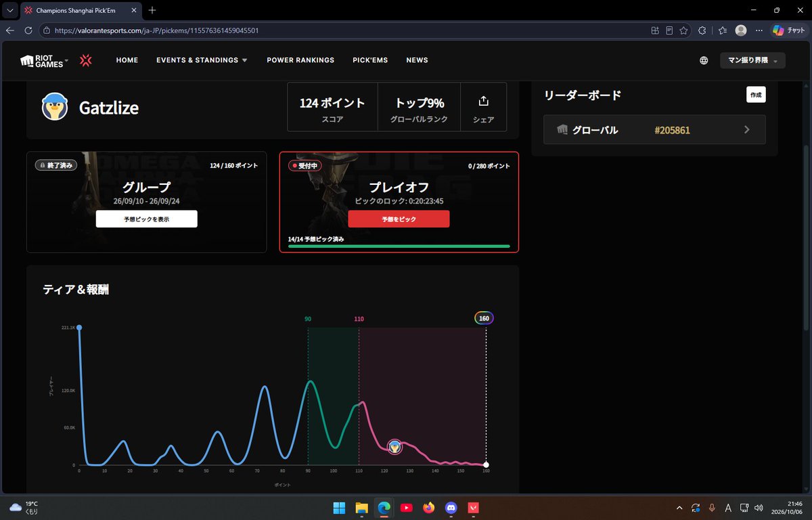Click the 124 / 160 ポイント group score text

pyautogui.click(x=233, y=165)
